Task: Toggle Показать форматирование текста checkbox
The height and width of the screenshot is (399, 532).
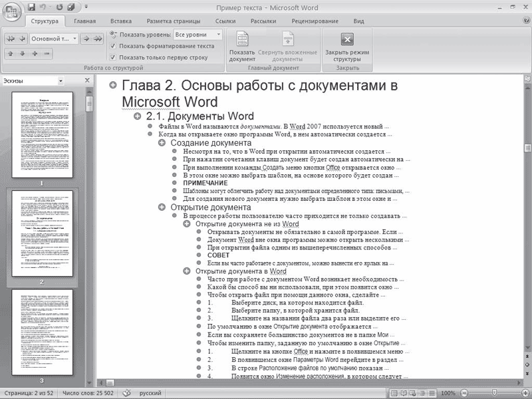Action: click(x=113, y=46)
